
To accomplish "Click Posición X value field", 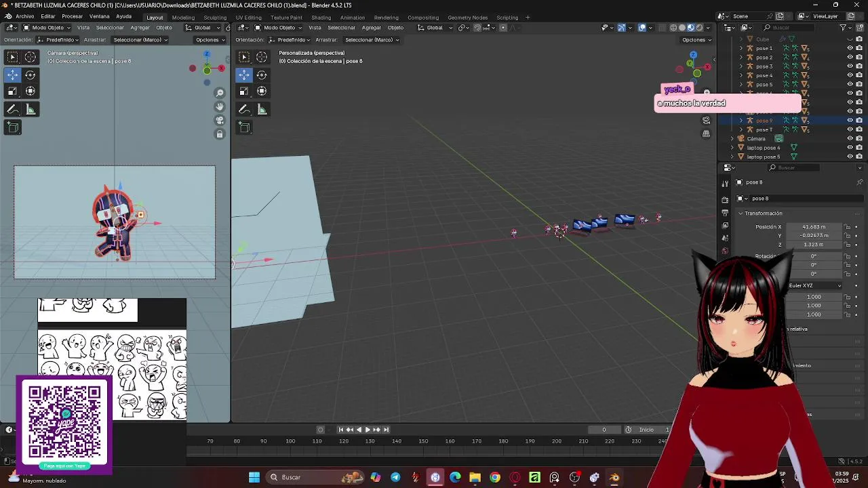I will pos(814,227).
